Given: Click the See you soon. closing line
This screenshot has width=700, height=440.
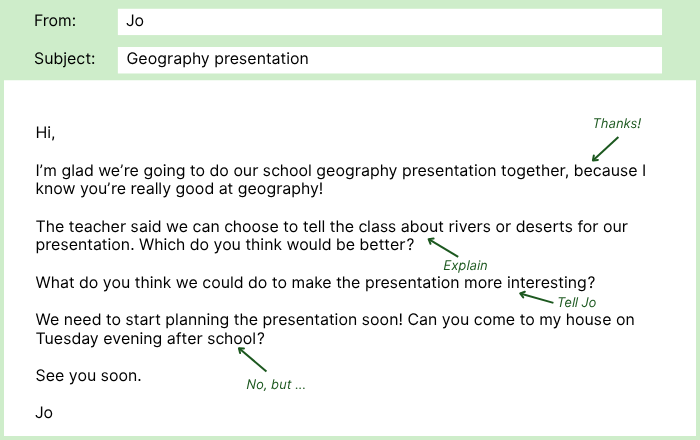Looking at the screenshot, I should pyautogui.click(x=88, y=377).
